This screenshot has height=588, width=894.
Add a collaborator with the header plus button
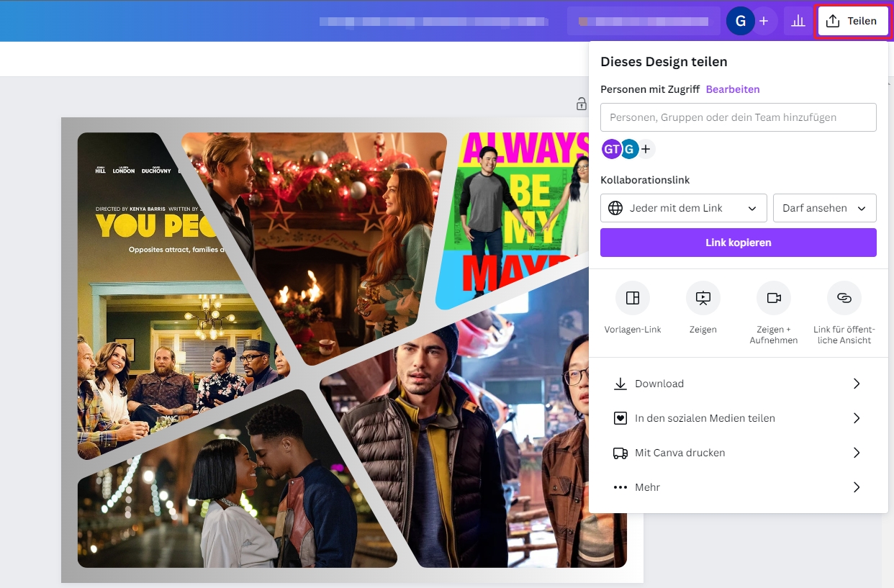click(x=764, y=21)
